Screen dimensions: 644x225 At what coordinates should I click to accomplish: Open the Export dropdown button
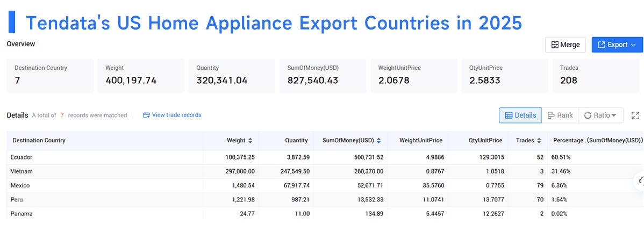click(617, 45)
